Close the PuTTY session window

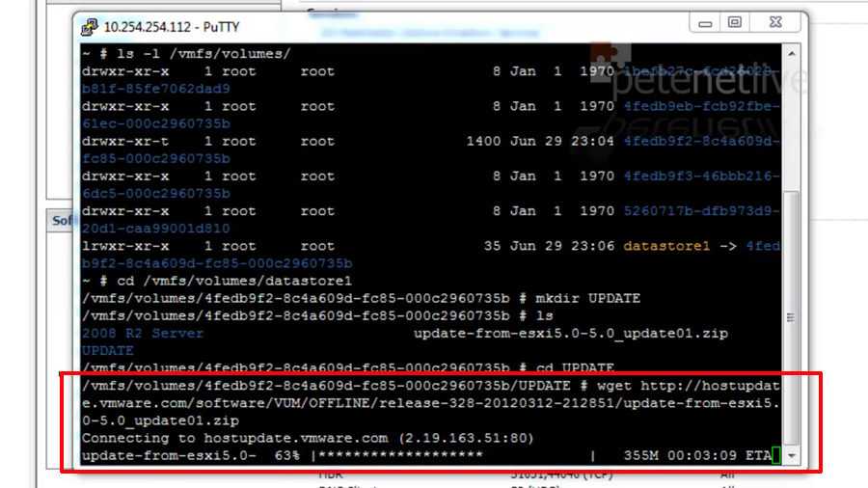pyautogui.click(x=775, y=23)
